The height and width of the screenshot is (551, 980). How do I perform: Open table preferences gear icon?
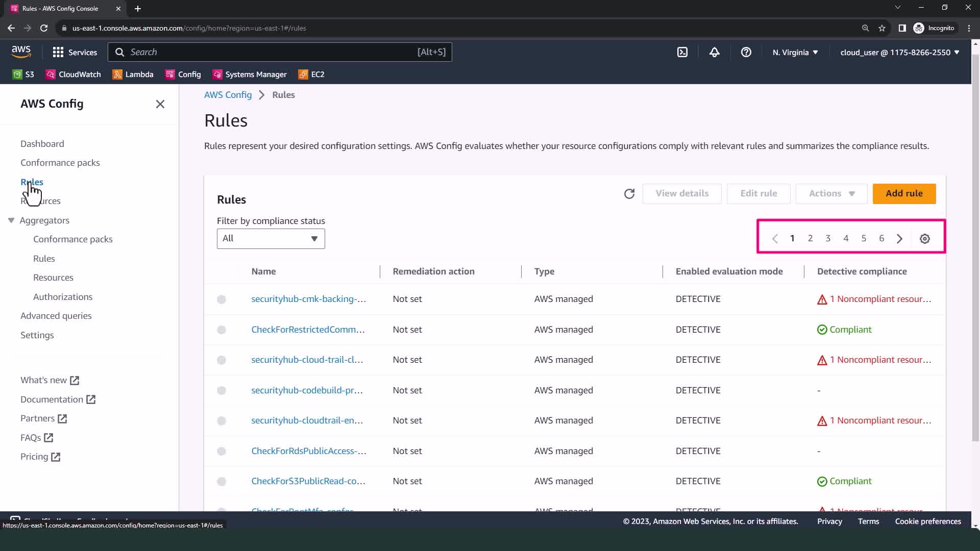click(x=924, y=239)
